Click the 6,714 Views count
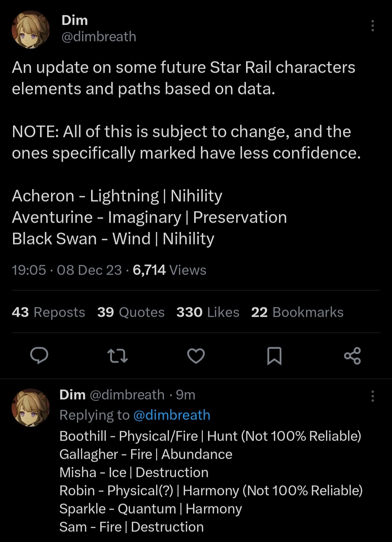The width and height of the screenshot is (392, 542). (x=169, y=270)
